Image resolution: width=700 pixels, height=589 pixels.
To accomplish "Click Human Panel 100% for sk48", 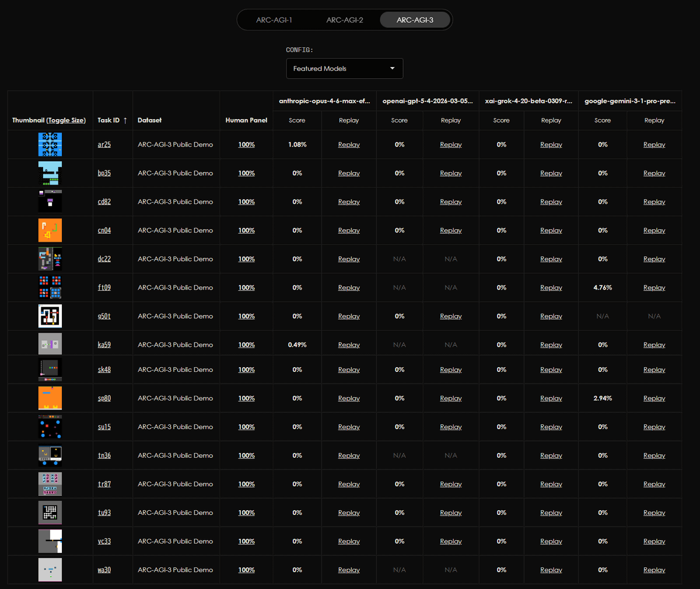I will click(x=246, y=370).
